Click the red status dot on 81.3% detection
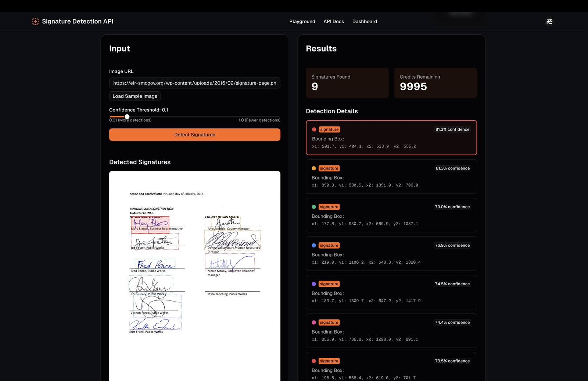The width and height of the screenshot is (588, 381). pos(314,129)
